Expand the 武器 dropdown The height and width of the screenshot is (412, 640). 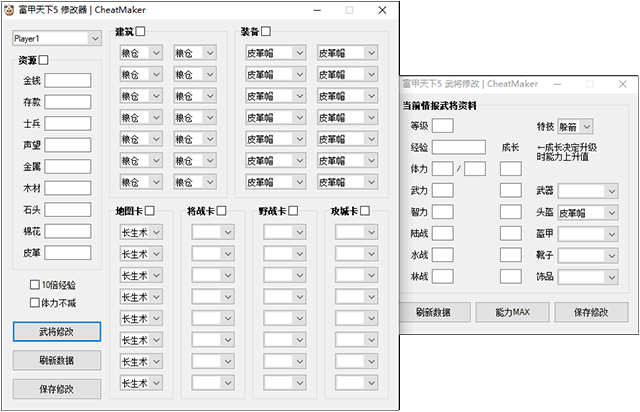click(x=588, y=191)
